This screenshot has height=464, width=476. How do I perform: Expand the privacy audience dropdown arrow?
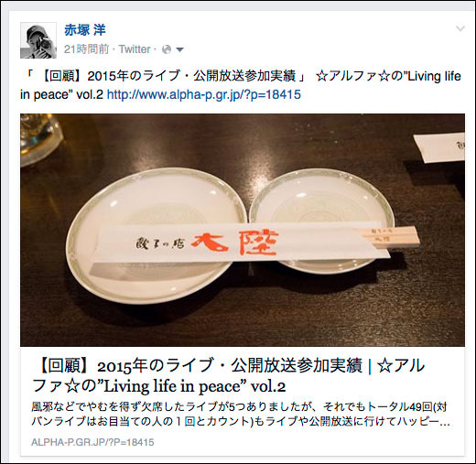coord(180,49)
